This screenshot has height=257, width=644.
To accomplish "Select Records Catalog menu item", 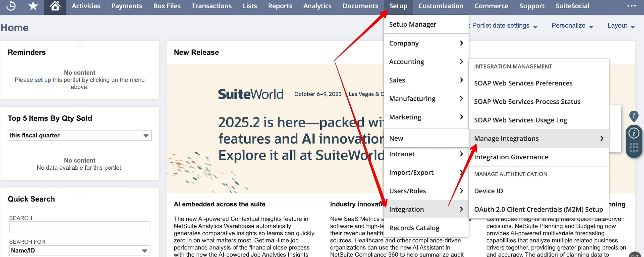I will (x=426, y=228).
